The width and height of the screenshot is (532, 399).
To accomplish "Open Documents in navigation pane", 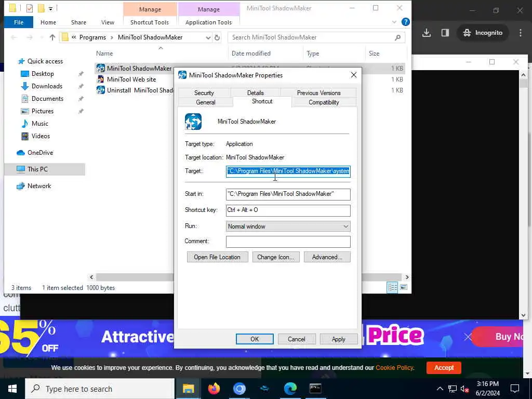I will [47, 99].
